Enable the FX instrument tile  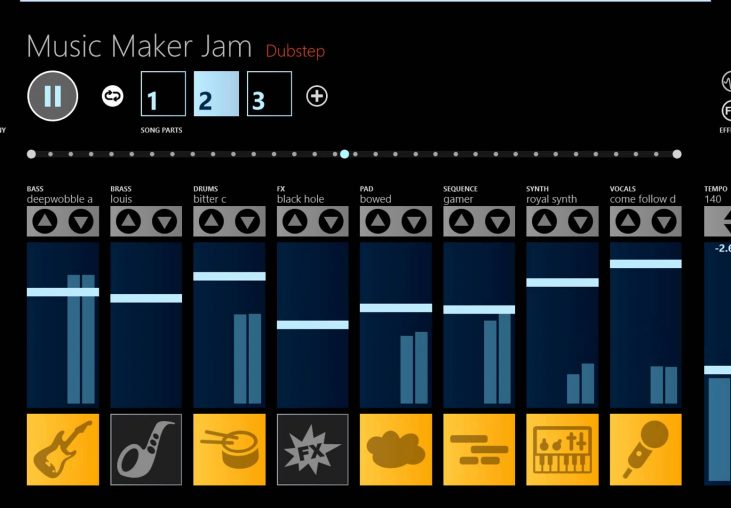(312, 450)
